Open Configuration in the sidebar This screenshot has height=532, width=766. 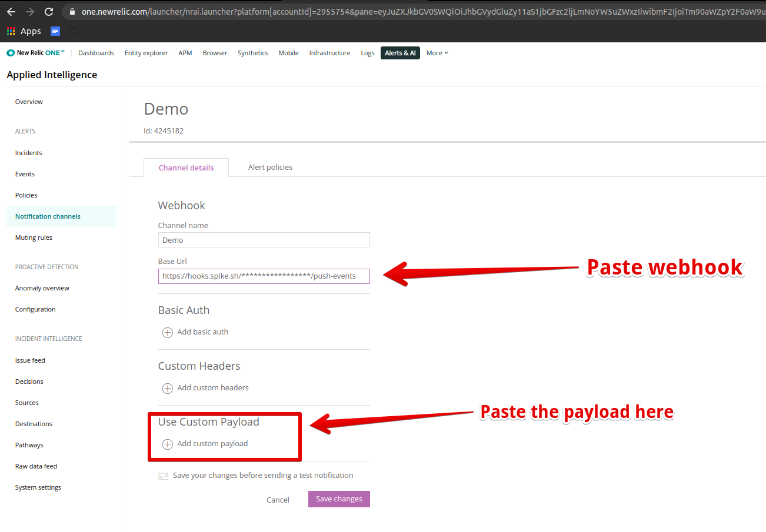tap(35, 309)
